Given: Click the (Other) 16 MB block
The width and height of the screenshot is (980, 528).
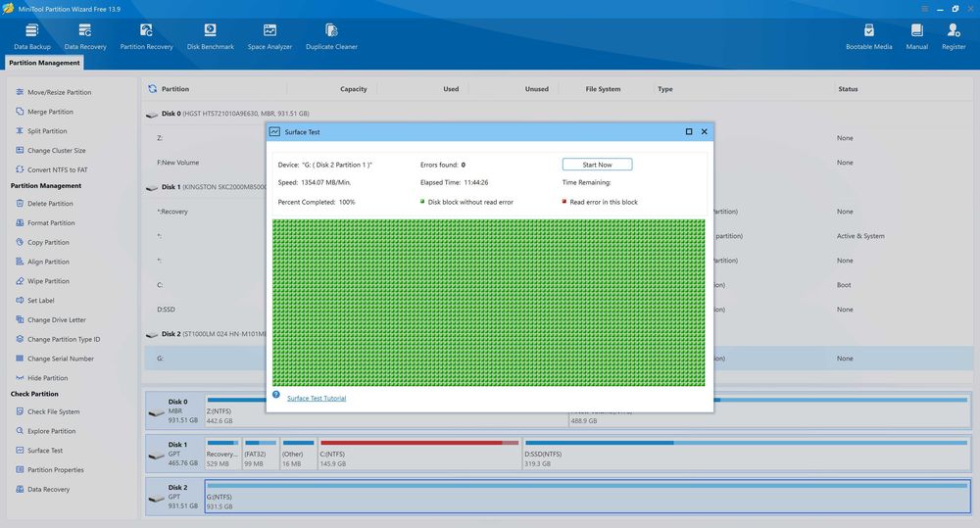Looking at the screenshot, I should 298,455.
